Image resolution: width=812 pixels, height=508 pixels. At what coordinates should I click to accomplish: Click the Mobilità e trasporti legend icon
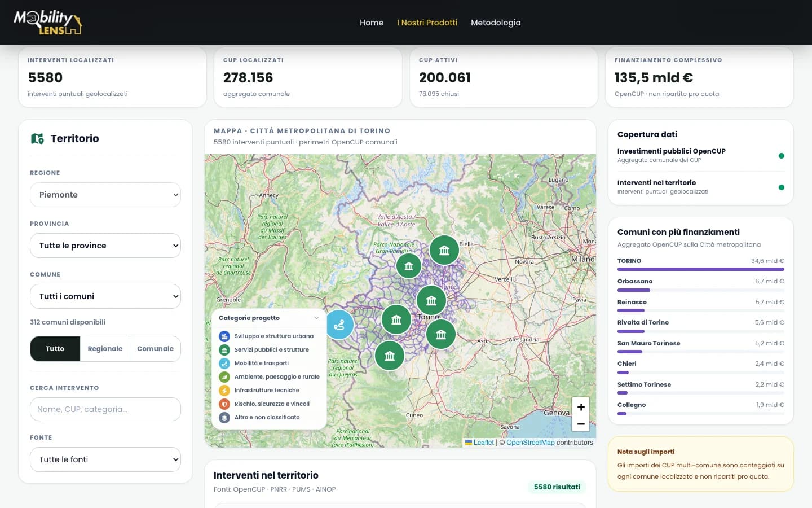pos(224,363)
